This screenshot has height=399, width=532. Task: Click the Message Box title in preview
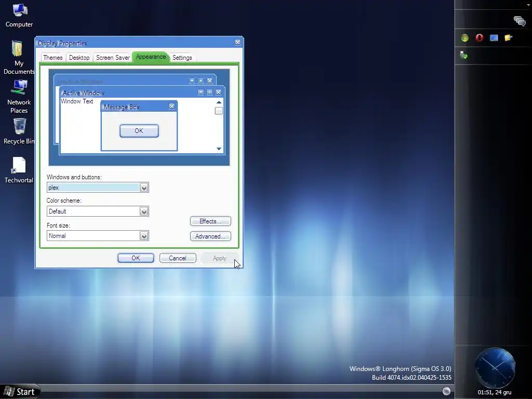point(122,107)
